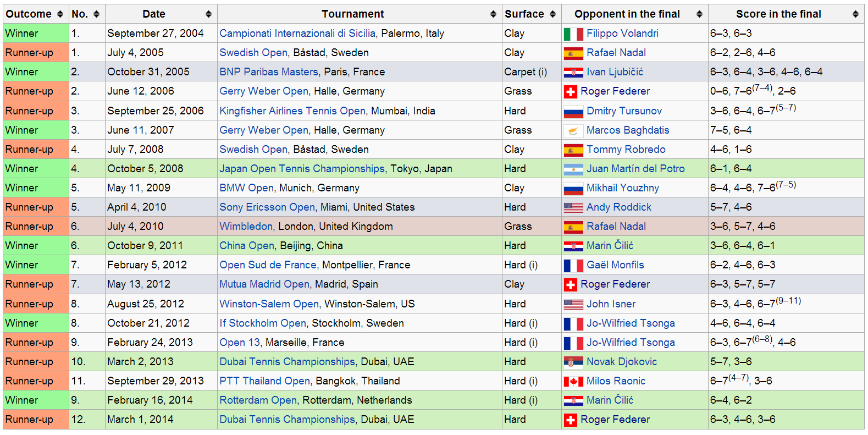Sort table by the Date column
868x435 pixels.
(x=208, y=14)
